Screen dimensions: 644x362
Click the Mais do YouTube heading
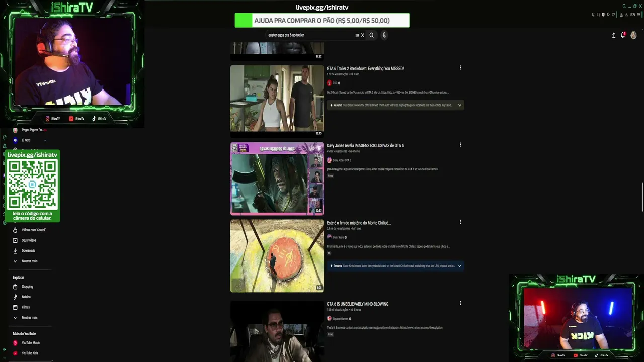(24, 333)
